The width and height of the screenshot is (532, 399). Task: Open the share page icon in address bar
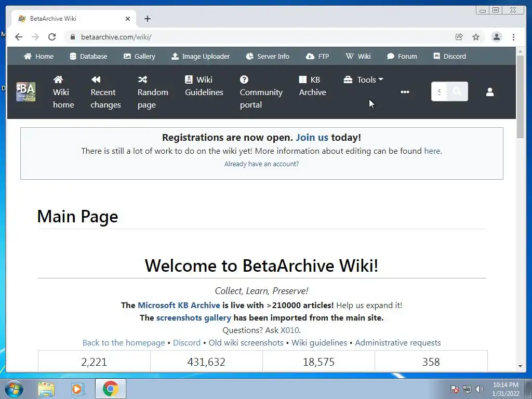(459, 37)
